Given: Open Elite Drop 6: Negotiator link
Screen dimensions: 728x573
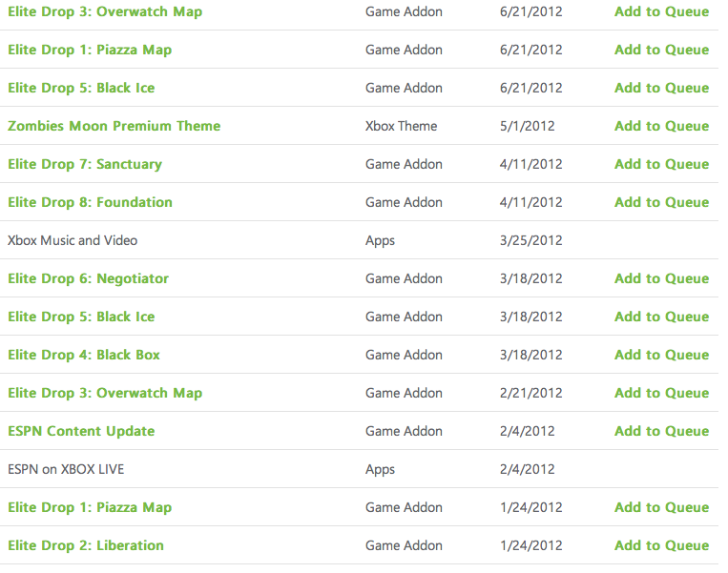Looking at the screenshot, I should pos(88,278).
